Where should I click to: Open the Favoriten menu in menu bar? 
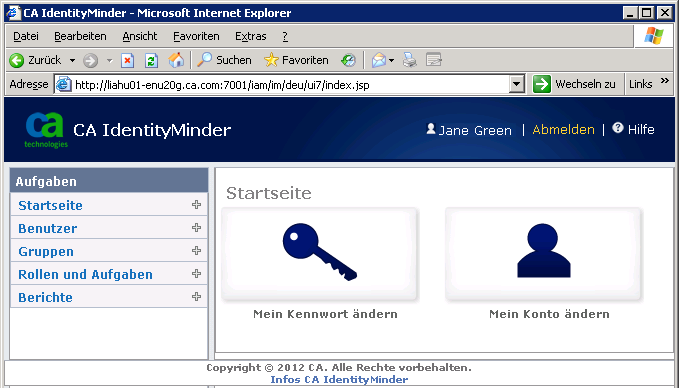click(196, 36)
